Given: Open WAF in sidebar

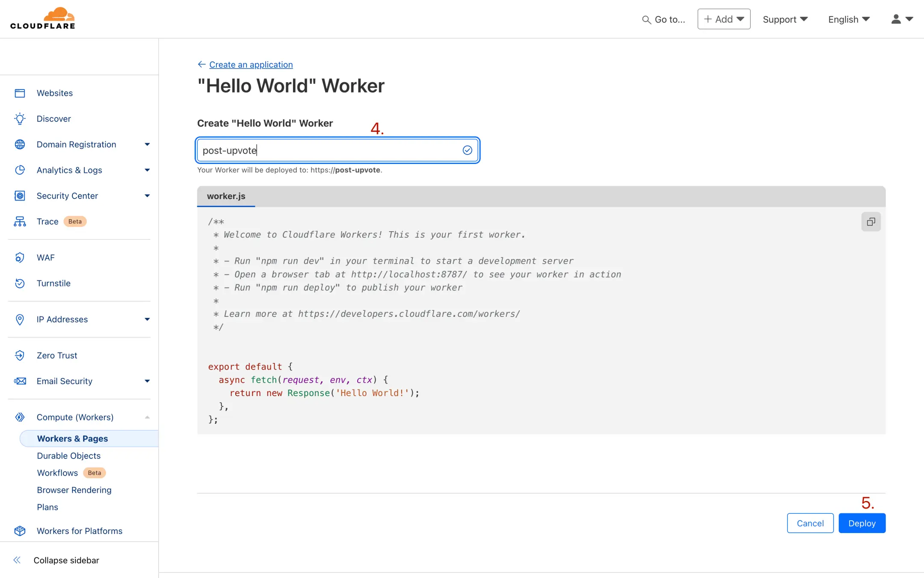Looking at the screenshot, I should tap(46, 257).
